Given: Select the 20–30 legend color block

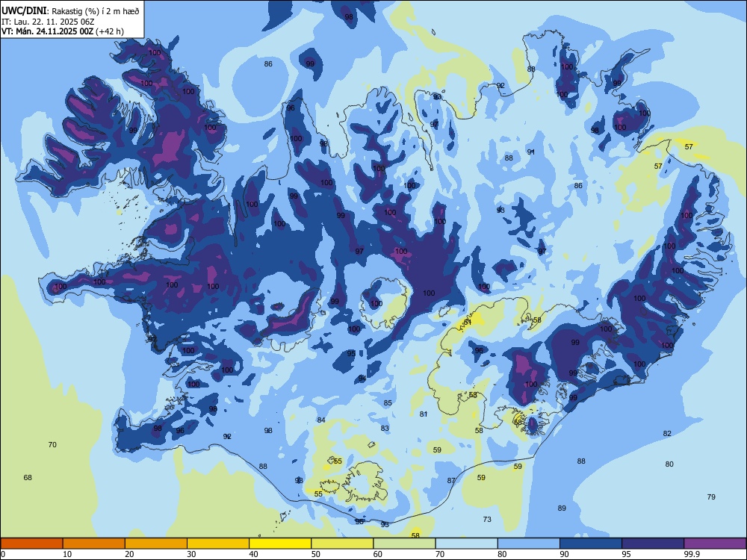Looking at the screenshot, I should pos(156,544).
